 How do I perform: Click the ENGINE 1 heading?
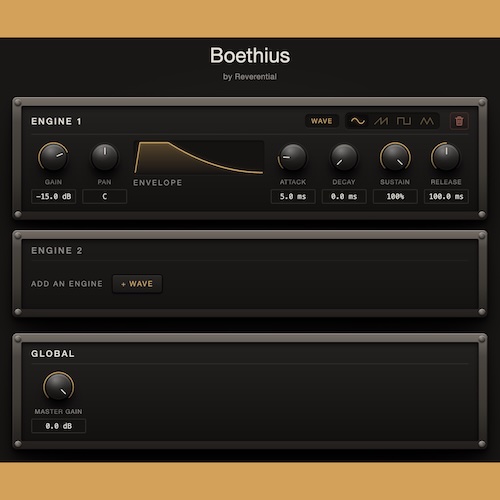pos(56,121)
